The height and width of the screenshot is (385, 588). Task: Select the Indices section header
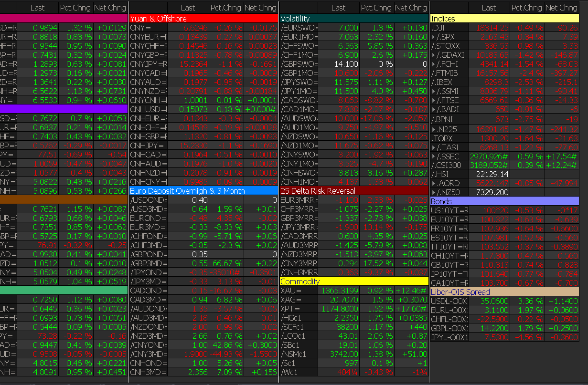[x=504, y=19]
